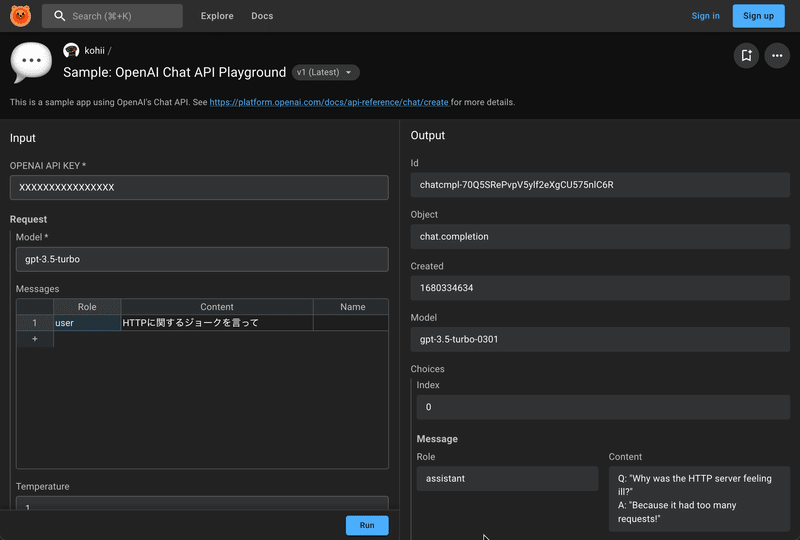Image resolution: width=800 pixels, height=540 pixels.
Task: Click the output Id value 'chatcmpl-70Q5SRePvpV5ylf2eXgCU575nlC6R'
Action: (600, 185)
